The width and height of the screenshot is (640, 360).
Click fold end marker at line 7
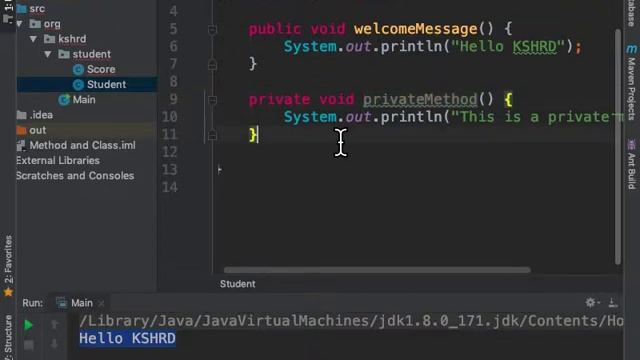click(212, 64)
